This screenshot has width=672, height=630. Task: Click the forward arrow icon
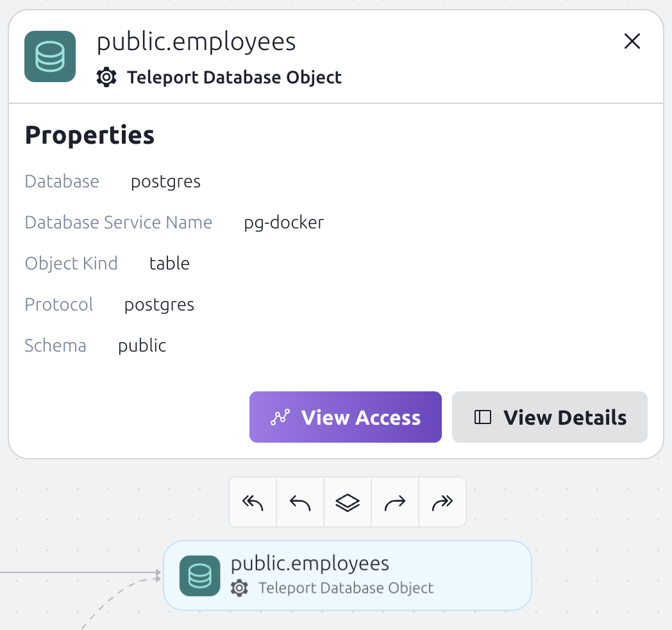pos(394,502)
